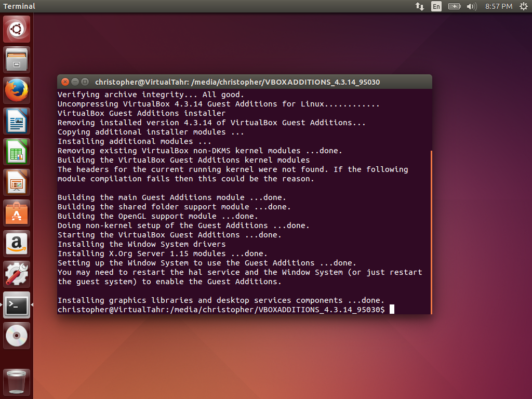Click the terminal's orange scrollbar
This screenshot has width=532, height=399.
point(431,232)
